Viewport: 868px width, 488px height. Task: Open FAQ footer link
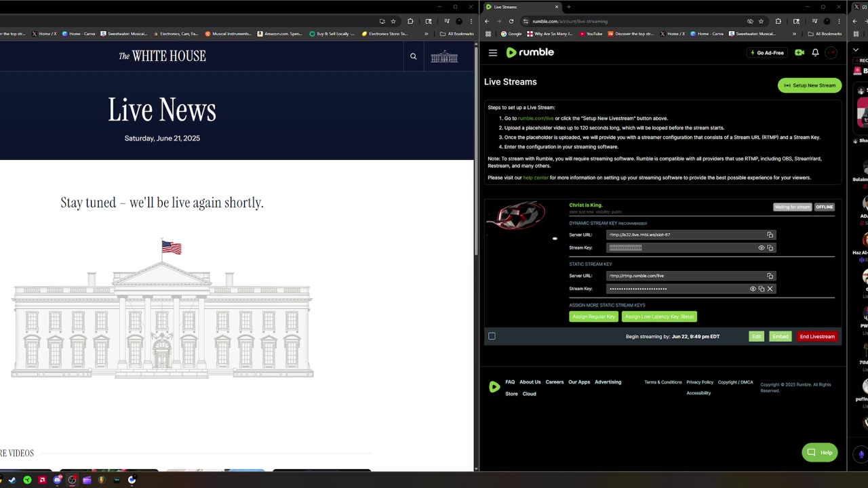pos(510,382)
